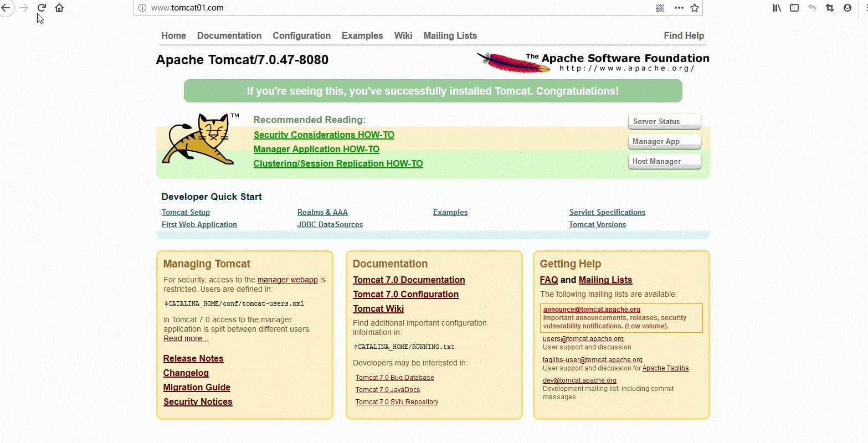This screenshot has height=443, width=868.
Task: Open the Tomcat Versions link
Action: point(597,224)
